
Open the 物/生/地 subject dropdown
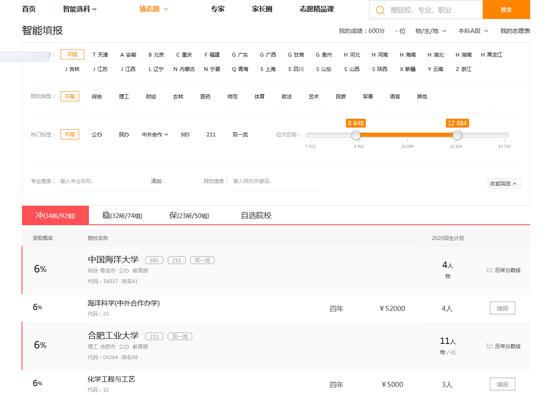[431, 31]
